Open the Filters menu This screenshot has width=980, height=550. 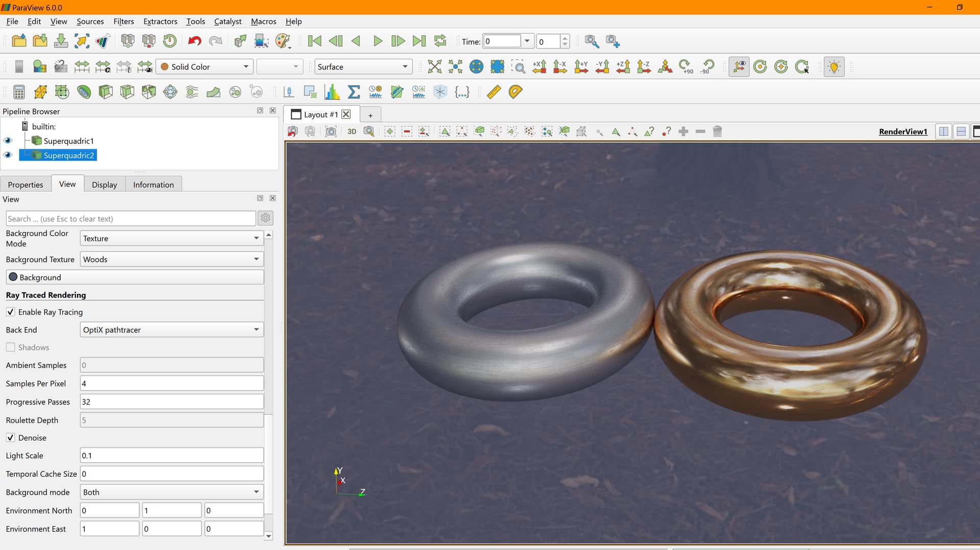(124, 21)
